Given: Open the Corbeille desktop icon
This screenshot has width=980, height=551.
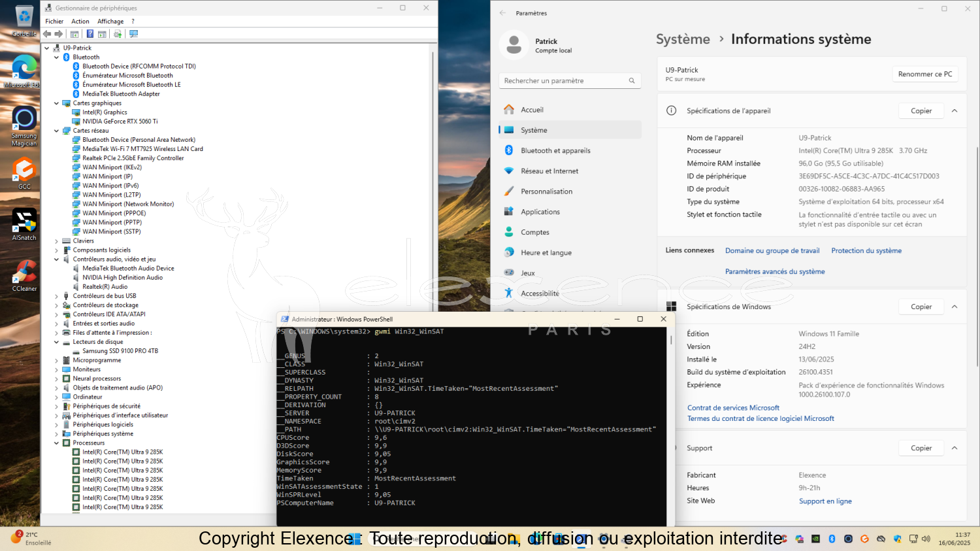Looking at the screenshot, I should tap(24, 21).
